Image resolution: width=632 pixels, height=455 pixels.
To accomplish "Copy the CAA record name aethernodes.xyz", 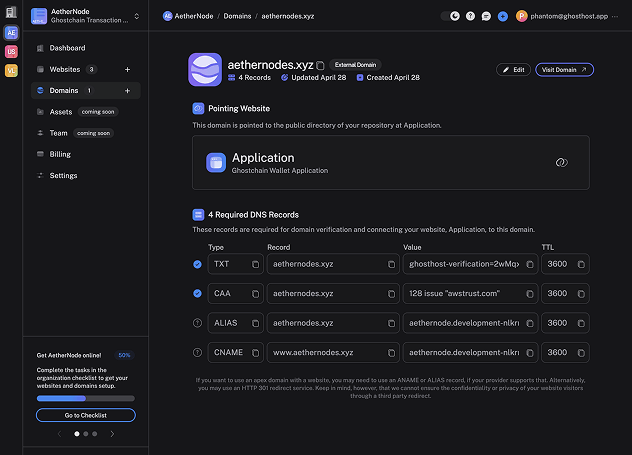I will coord(391,294).
